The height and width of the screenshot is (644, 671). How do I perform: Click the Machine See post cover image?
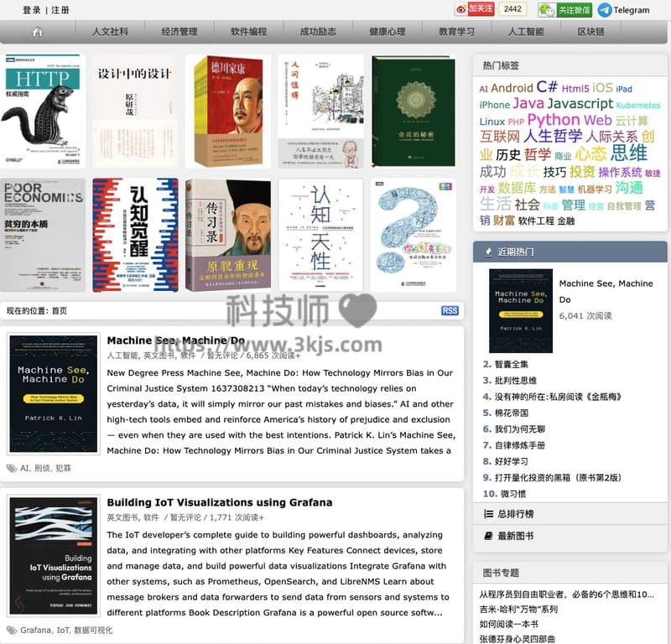coord(54,393)
